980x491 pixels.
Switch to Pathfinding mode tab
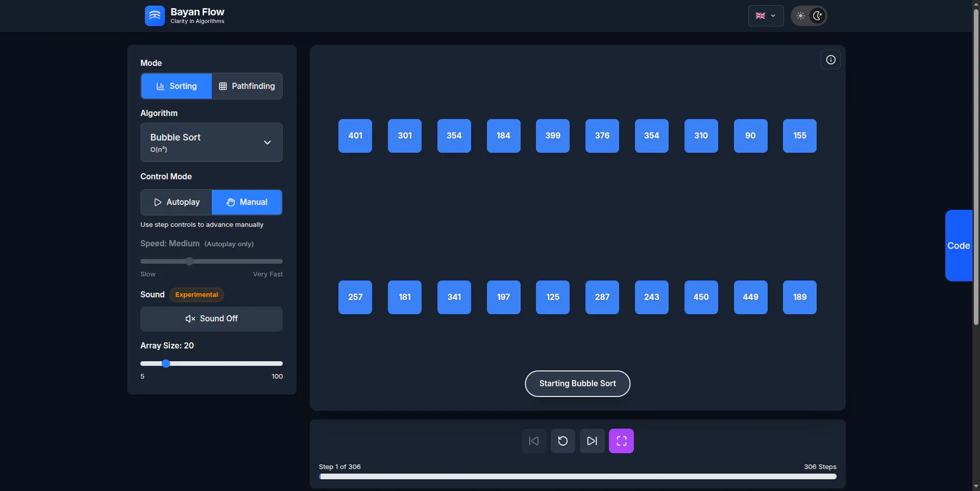247,86
